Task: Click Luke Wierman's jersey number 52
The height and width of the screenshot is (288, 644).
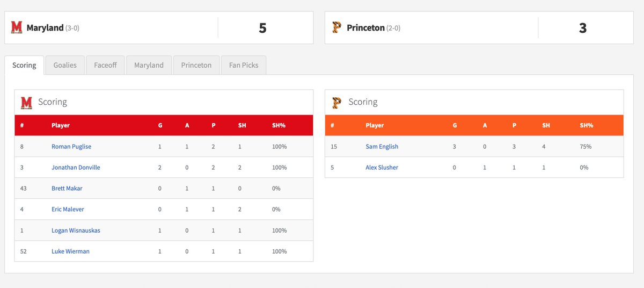Action: coord(23,251)
